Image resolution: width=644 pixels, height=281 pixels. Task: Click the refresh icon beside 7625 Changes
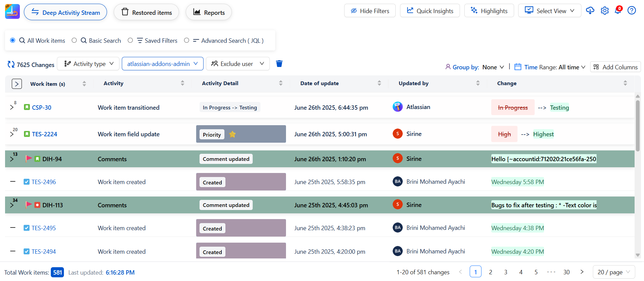click(x=11, y=64)
